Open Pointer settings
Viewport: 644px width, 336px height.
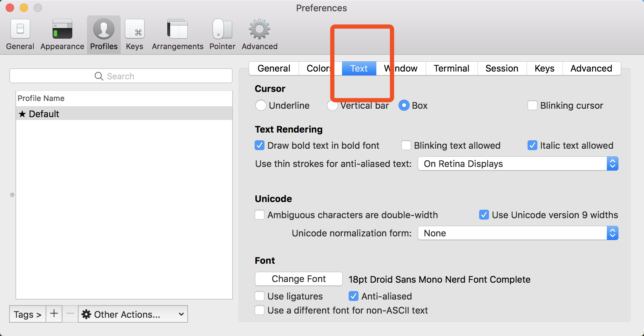point(222,33)
